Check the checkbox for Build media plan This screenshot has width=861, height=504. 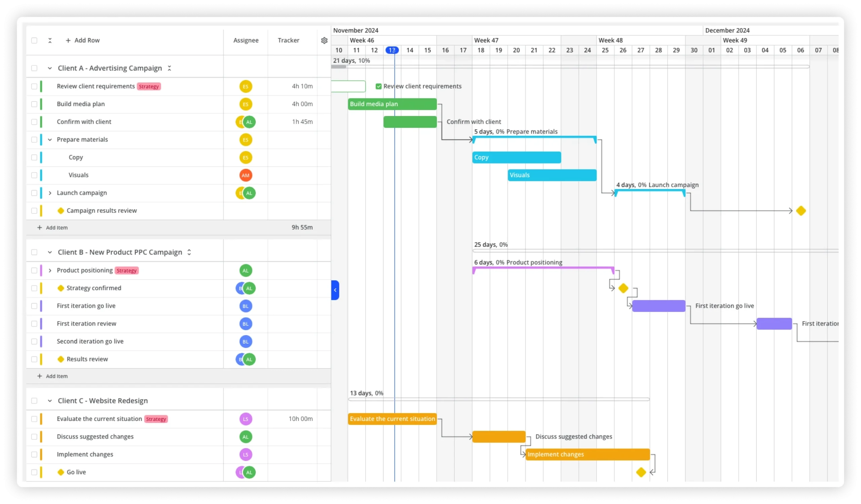35,104
